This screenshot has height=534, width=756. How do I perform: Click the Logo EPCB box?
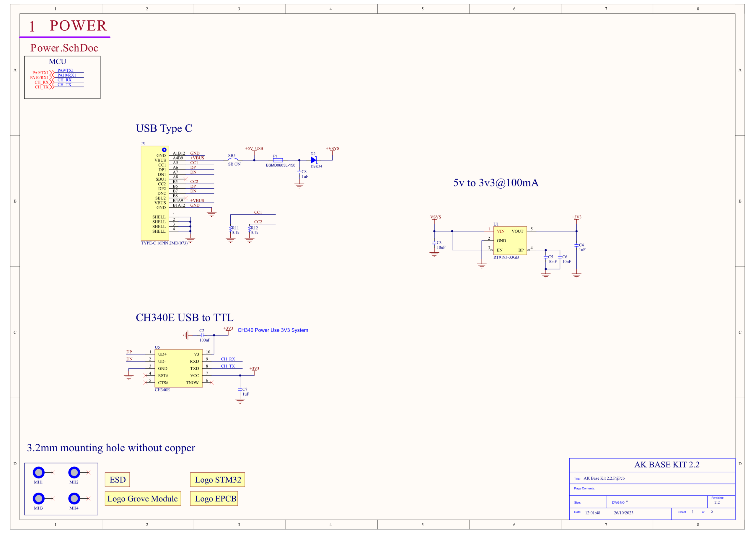pos(214,499)
